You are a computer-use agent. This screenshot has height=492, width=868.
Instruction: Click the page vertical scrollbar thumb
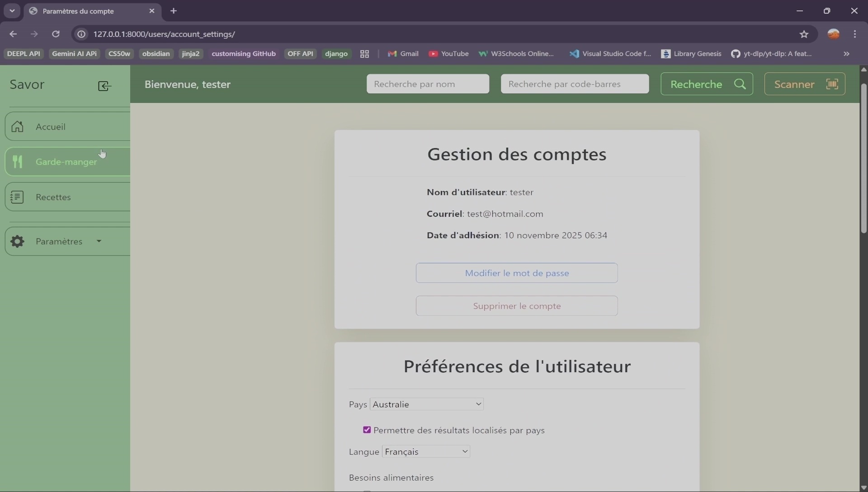tap(863, 158)
